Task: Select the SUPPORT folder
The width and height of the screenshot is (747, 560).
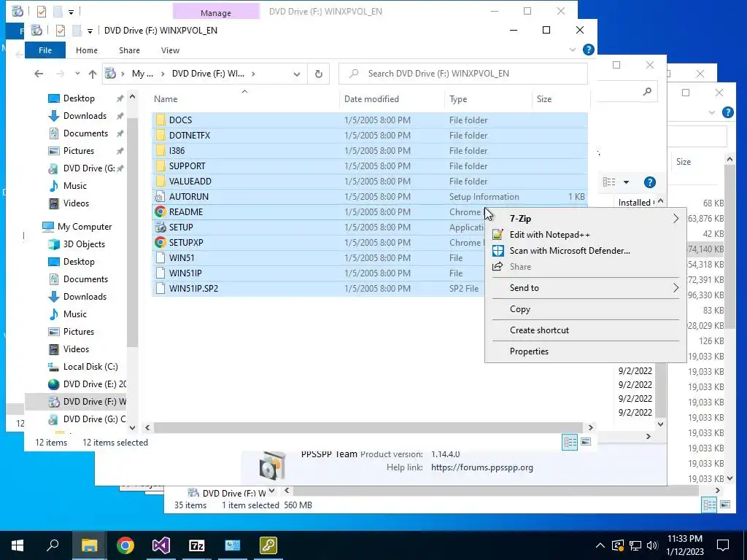Action: pos(370,166)
